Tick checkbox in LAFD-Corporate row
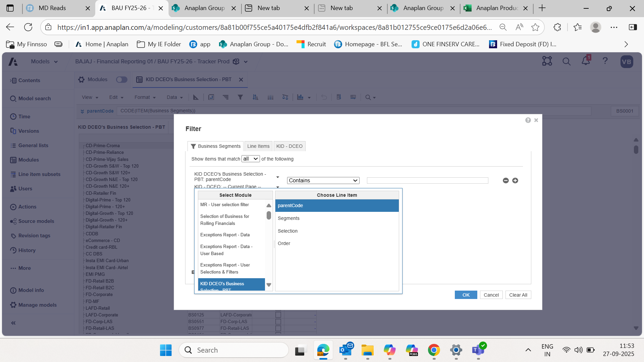This screenshot has width=644, height=362. click(x=278, y=315)
